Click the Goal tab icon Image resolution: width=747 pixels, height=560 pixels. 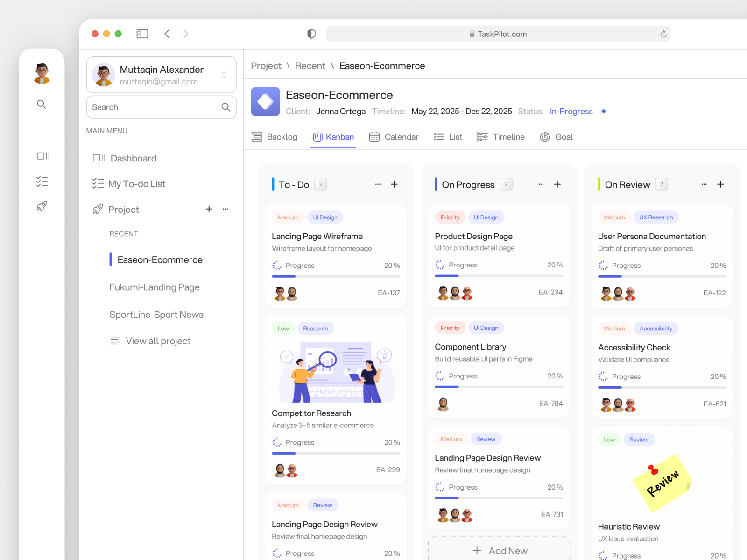pyautogui.click(x=544, y=137)
